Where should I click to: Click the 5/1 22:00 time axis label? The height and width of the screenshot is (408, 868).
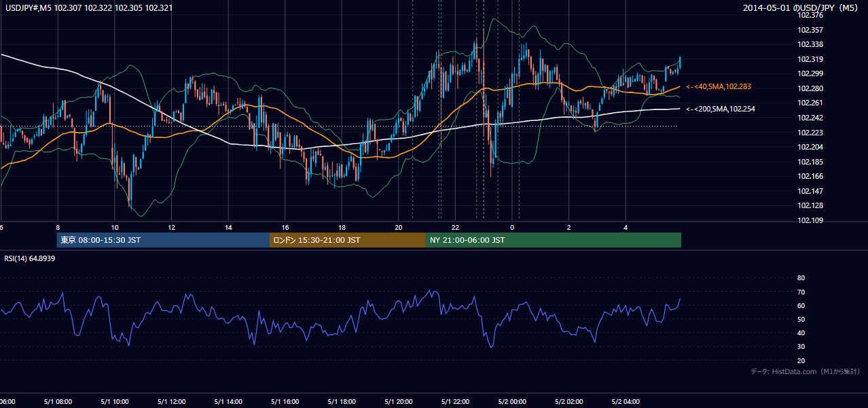point(455,402)
